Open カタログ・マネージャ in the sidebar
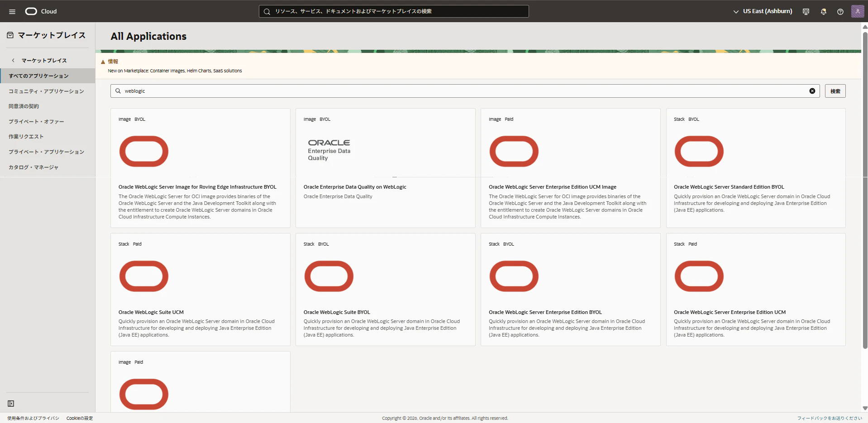Image resolution: width=868 pixels, height=423 pixels. (33, 167)
